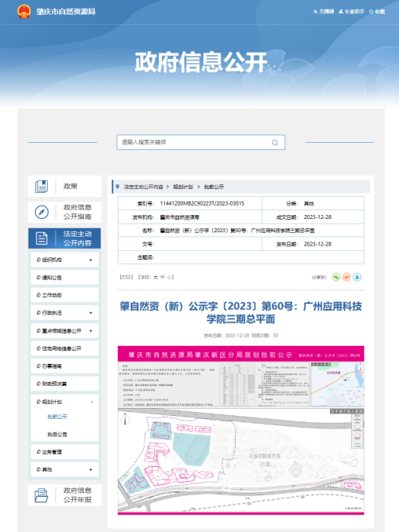The image size is (399, 532).
Task: Click the page icon for 法定主动公开内容
Action: click(x=42, y=239)
